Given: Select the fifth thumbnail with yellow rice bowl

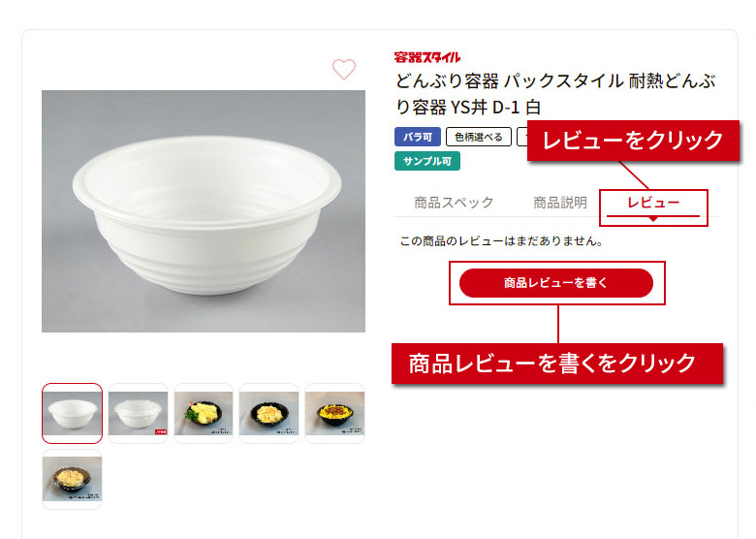Looking at the screenshot, I should point(334,413).
